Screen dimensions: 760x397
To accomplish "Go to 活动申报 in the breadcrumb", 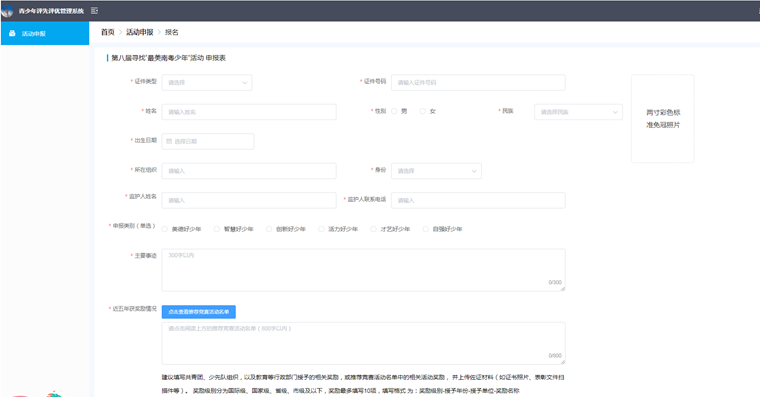I will [x=140, y=32].
